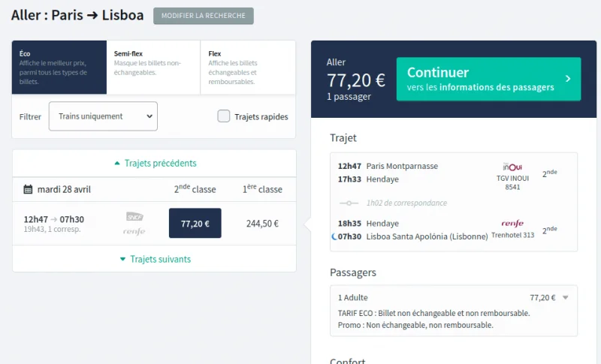
Task: Click Continuer vers les informations des passagers
Action: [489, 80]
